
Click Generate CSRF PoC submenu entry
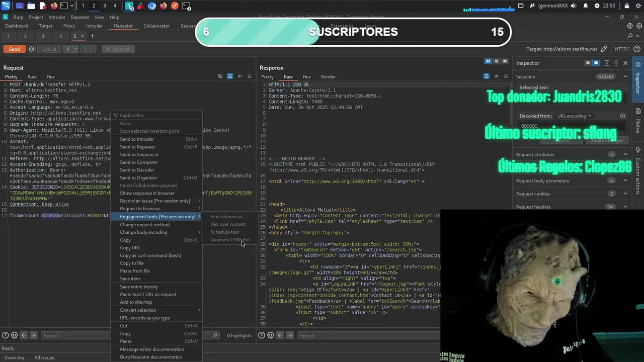click(x=230, y=240)
